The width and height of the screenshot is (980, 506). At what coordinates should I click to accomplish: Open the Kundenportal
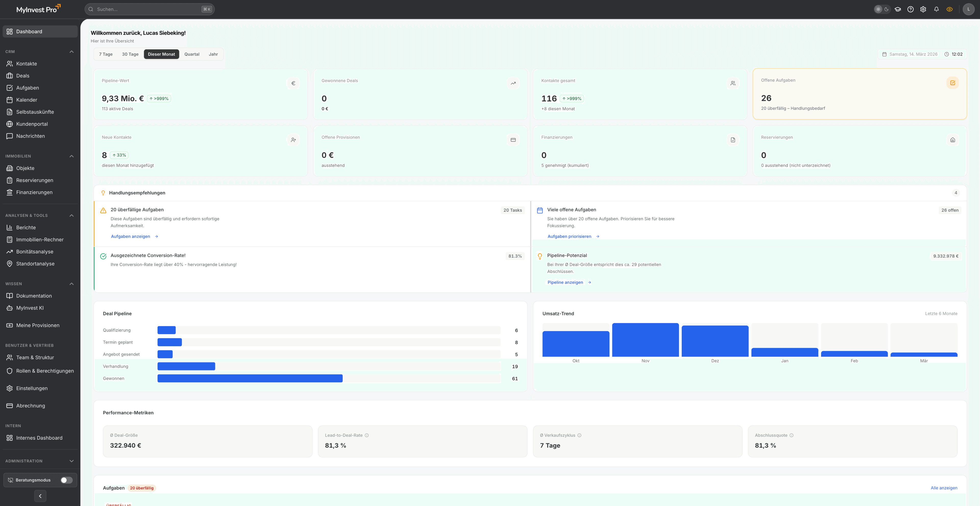click(32, 124)
